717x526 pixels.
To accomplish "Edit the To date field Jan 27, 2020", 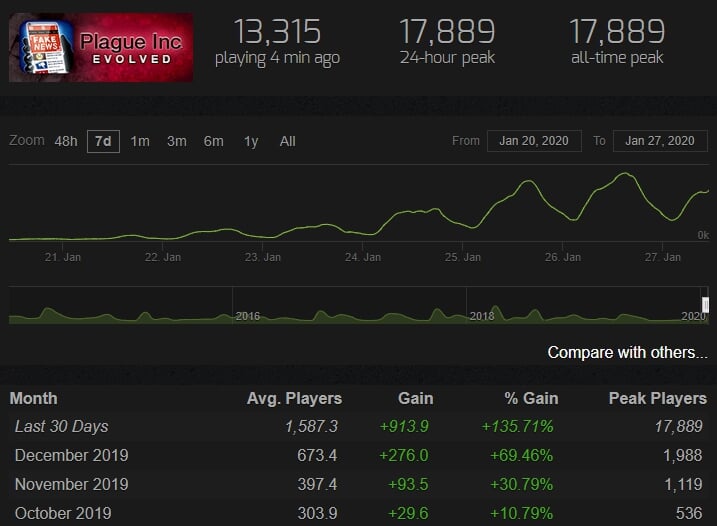I will click(660, 141).
